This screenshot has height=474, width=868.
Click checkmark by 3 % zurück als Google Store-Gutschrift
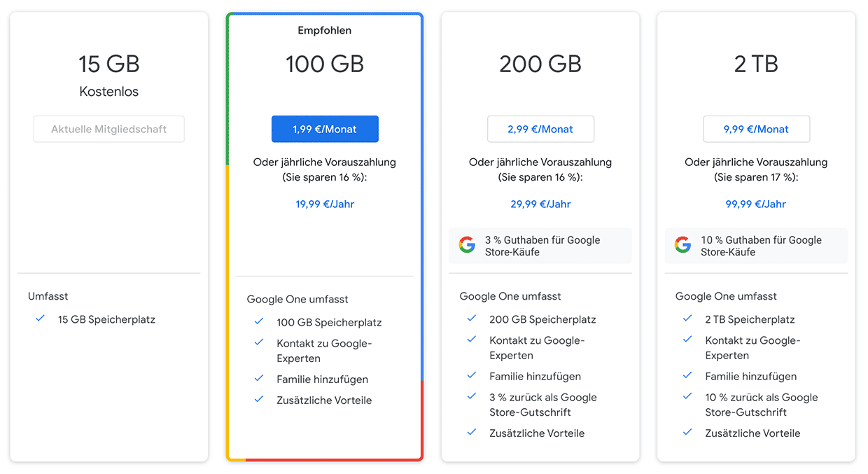pos(472,396)
